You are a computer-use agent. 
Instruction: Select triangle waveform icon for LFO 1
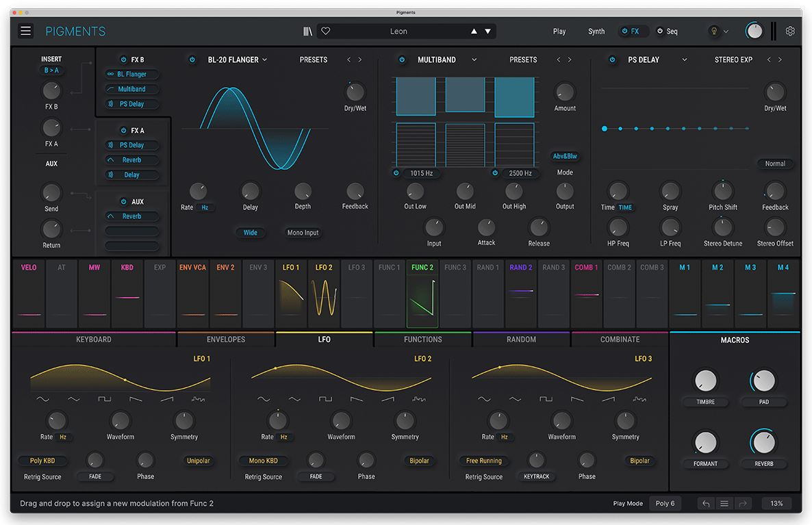tap(74, 399)
